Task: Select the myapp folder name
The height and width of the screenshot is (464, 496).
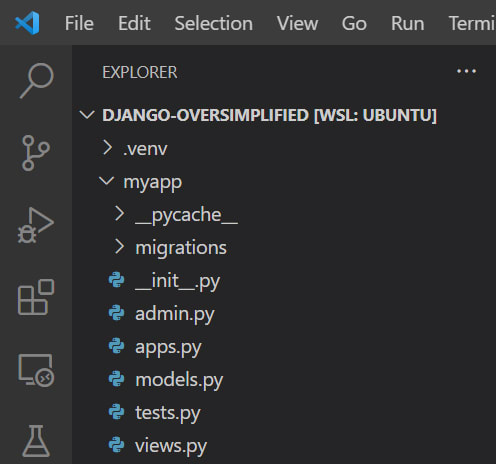Action: pos(153,183)
